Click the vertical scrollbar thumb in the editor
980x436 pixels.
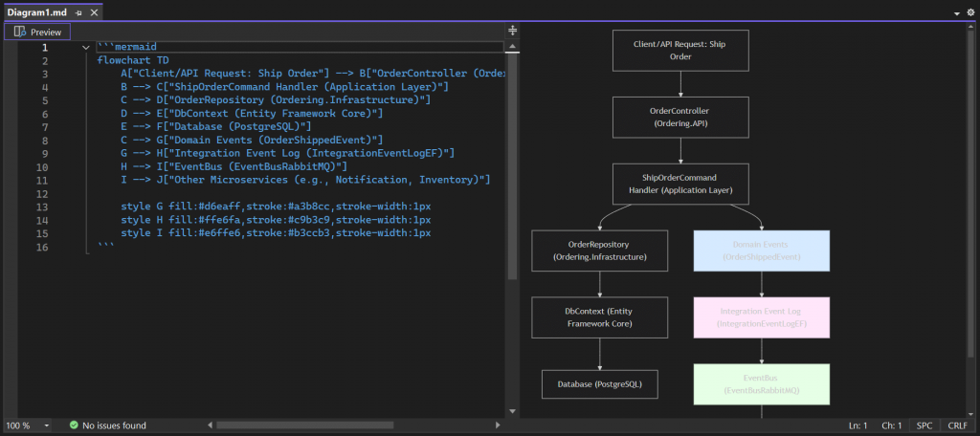click(513, 165)
